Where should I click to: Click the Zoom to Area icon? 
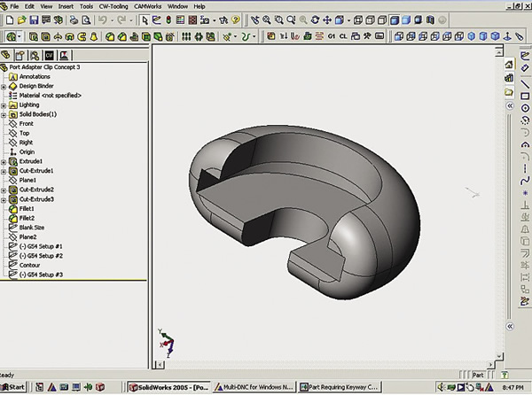(x=278, y=20)
